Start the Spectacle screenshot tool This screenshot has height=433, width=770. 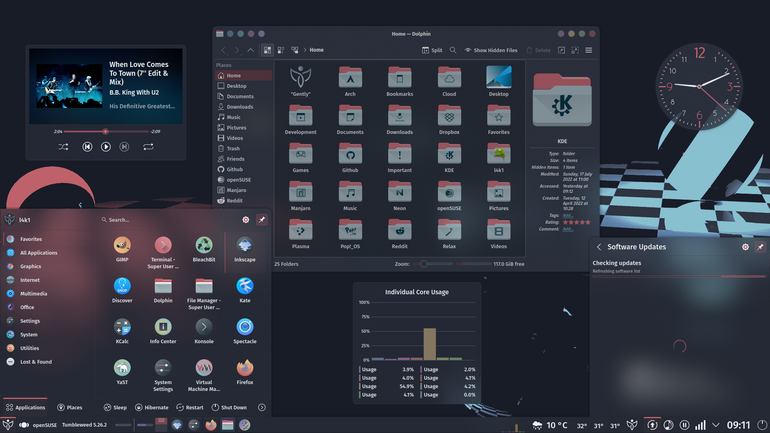tap(245, 331)
